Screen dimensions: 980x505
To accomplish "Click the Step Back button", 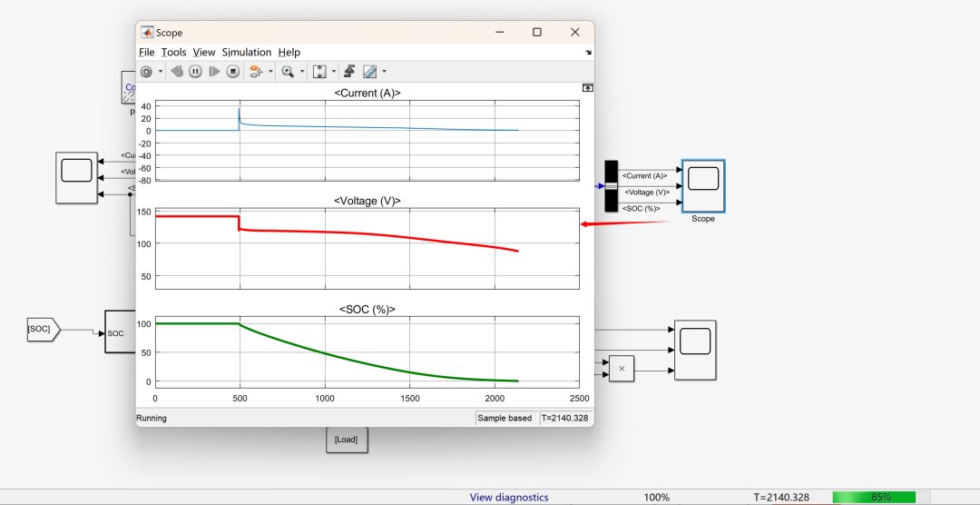I will (177, 71).
